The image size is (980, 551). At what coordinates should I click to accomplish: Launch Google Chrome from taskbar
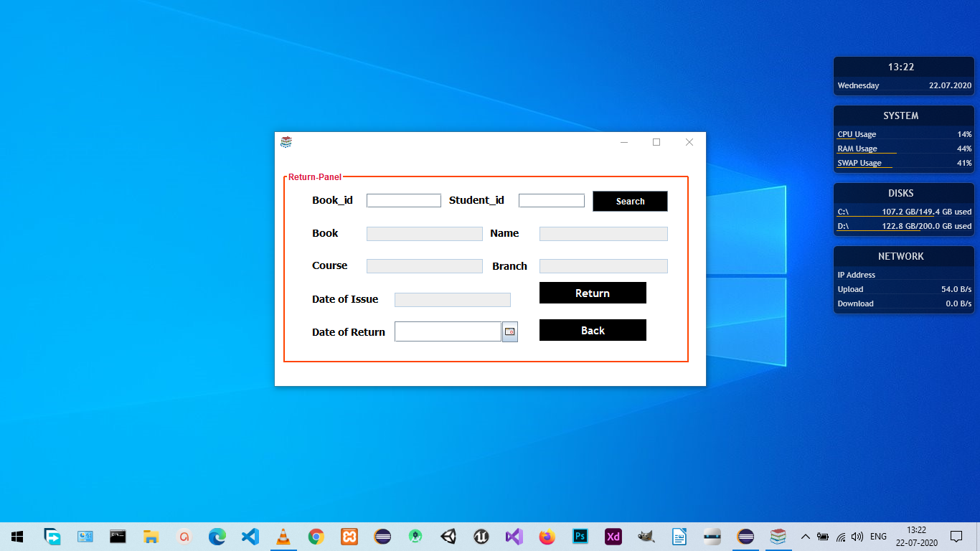316,536
